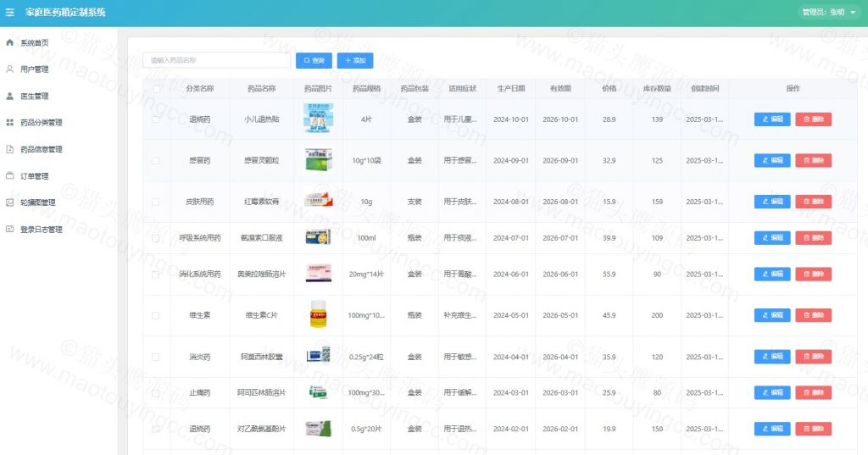Check the box for 小儿退热贴 row
The width and height of the screenshot is (868, 455).
pos(156,119)
